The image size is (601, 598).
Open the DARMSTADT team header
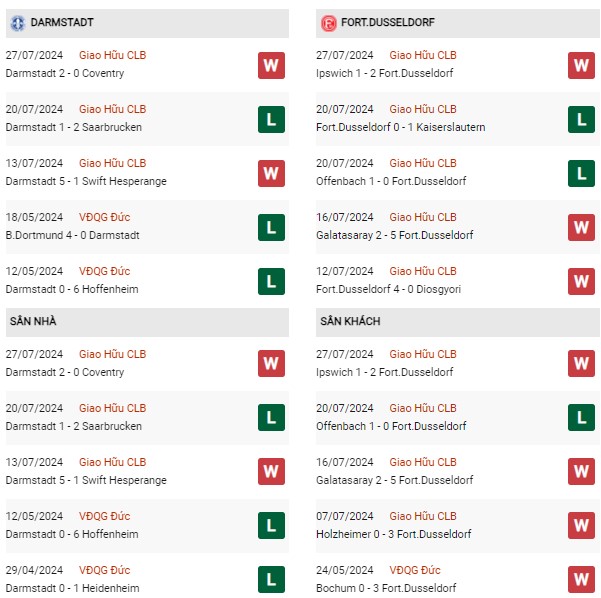point(147,23)
